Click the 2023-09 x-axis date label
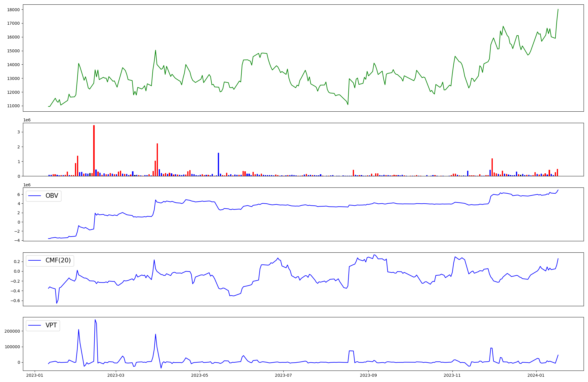588x382 pixels. pyautogui.click(x=368, y=375)
